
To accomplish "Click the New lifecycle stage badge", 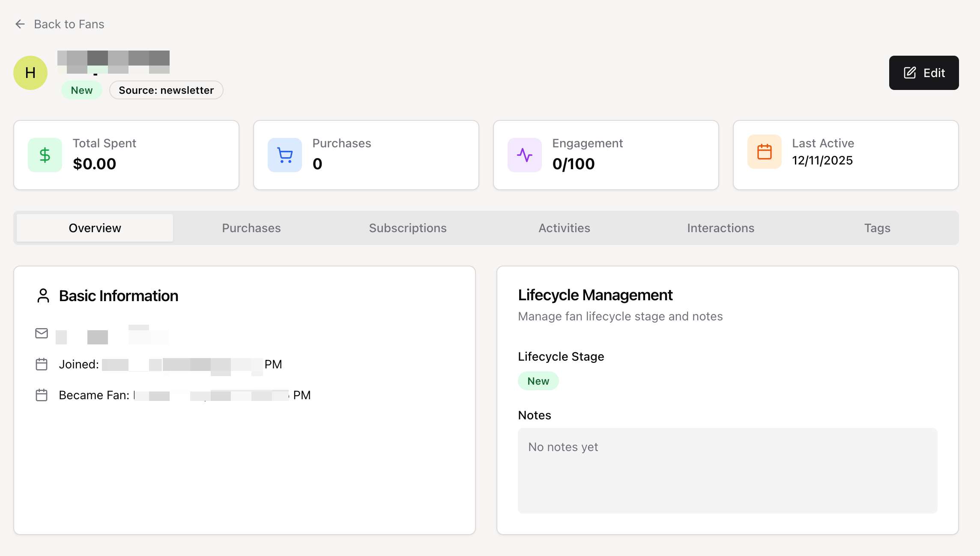I will (538, 381).
